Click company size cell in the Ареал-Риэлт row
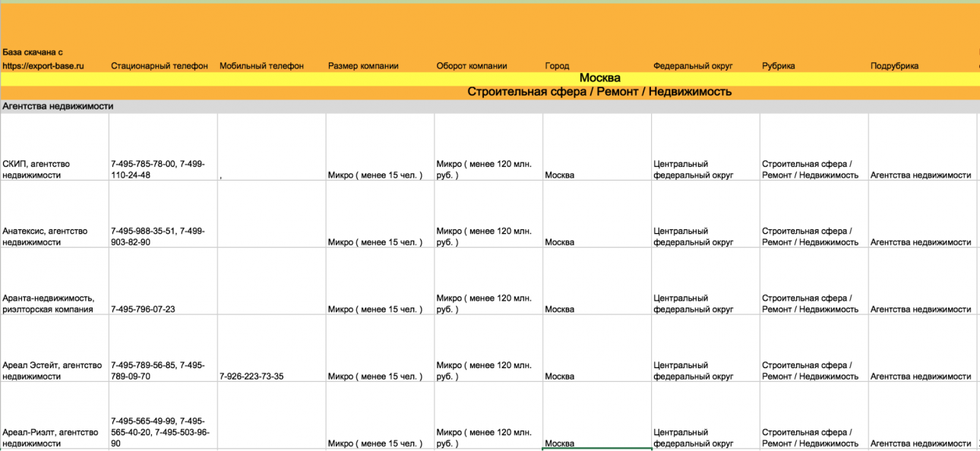 381,415
